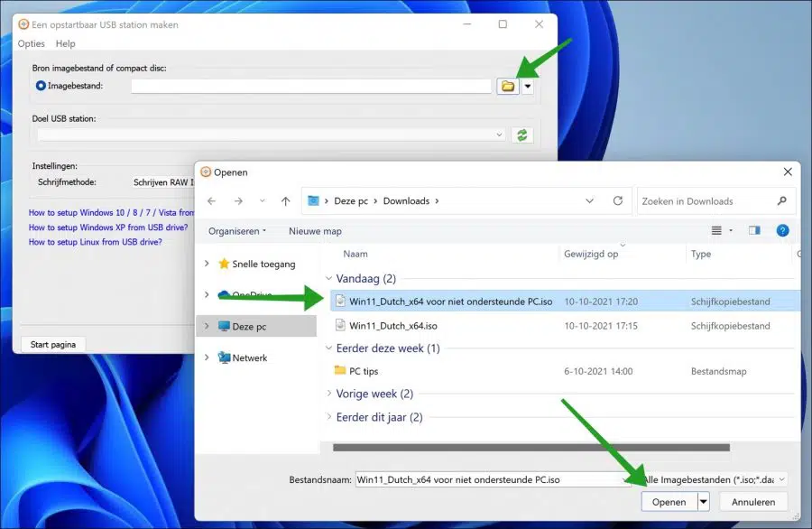Screen dimensions: 812x529
Task: Click the Forward arrow in the Openen dialog
Action: coord(238,201)
